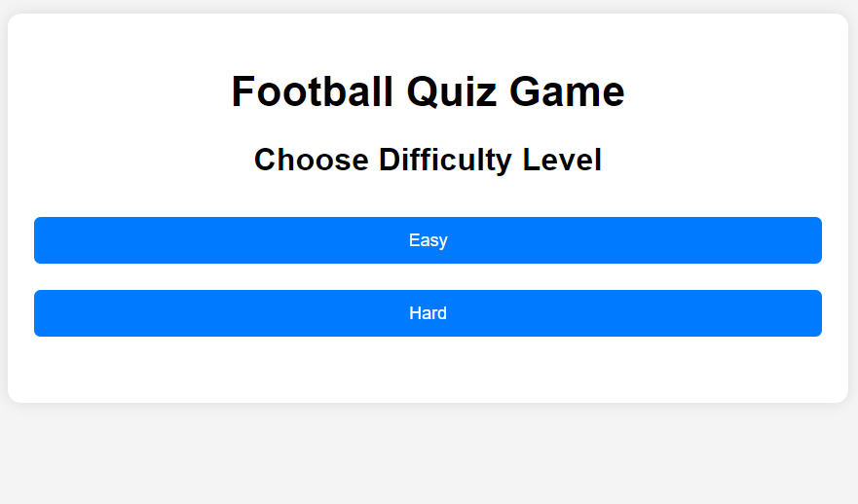858x504 pixels.
Task: Click the white card area beneath the Hard button
Action: click(428, 369)
